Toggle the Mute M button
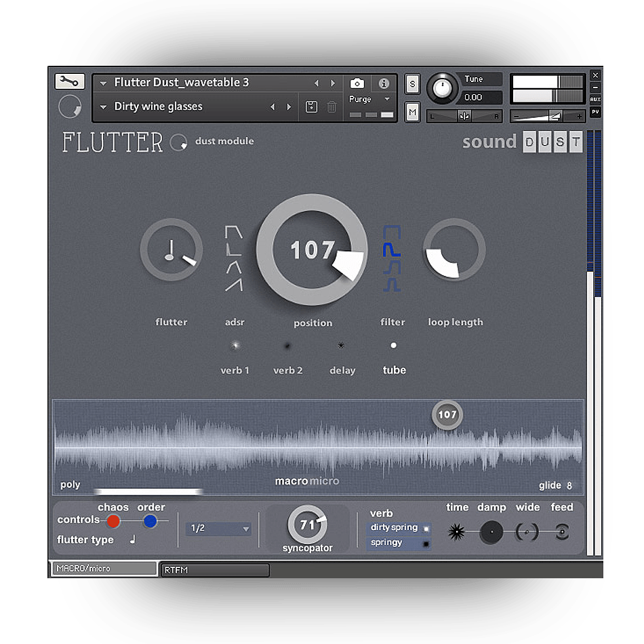Screen dimensions: 644x644 click(x=412, y=112)
